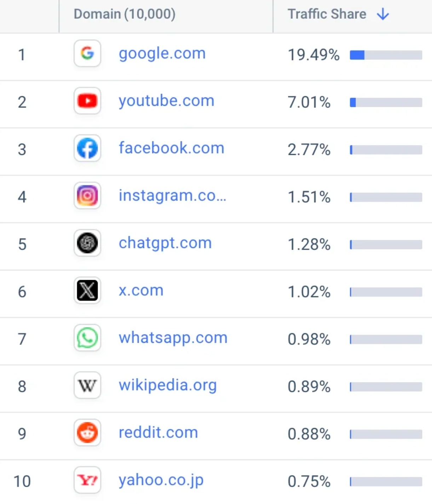432x504 pixels.
Task: Click the Facebook logo icon
Action: (87, 148)
